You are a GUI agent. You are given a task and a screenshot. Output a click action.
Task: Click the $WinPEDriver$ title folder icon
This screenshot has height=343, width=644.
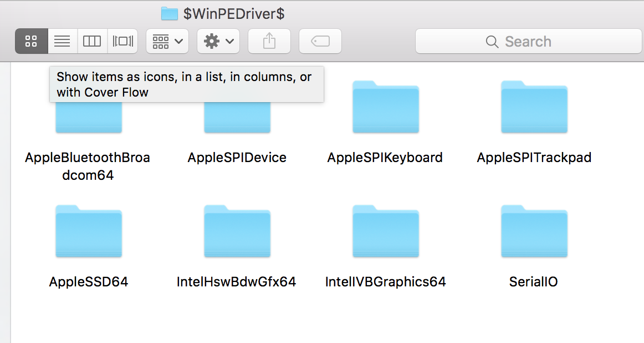point(169,13)
